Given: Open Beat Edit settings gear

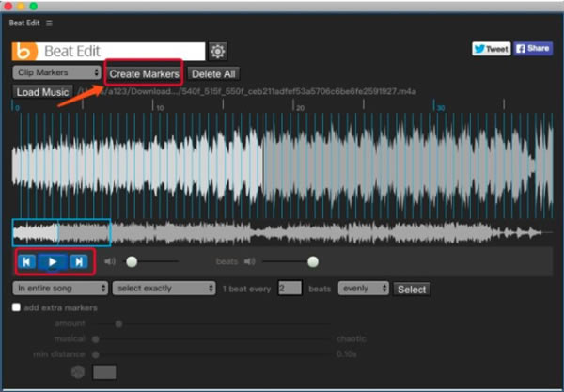Looking at the screenshot, I should [x=218, y=52].
